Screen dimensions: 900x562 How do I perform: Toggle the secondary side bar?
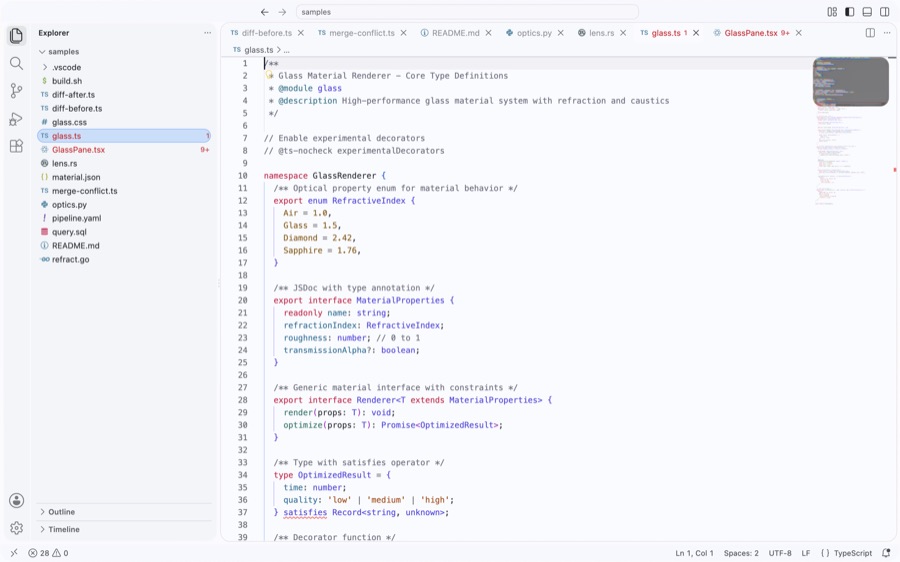(x=885, y=11)
